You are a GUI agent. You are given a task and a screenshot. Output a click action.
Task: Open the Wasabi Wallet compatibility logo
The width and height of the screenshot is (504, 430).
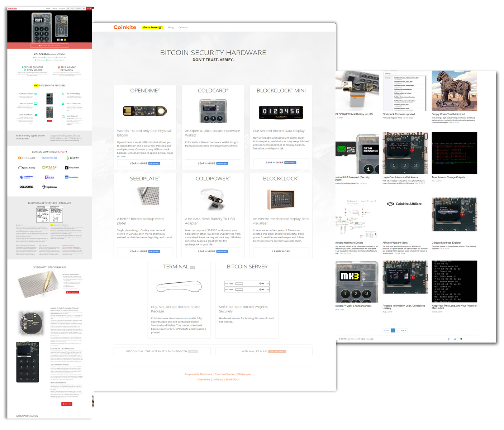coord(50,167)
